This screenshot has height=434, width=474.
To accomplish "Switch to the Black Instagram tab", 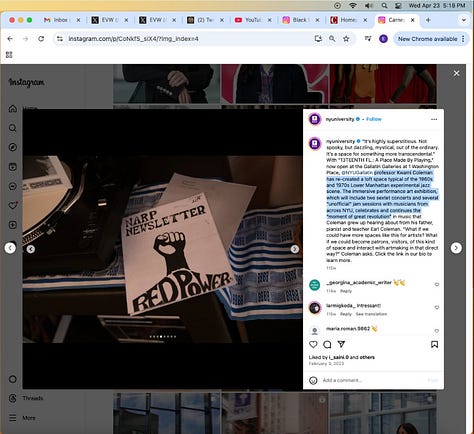I will 301,20.
